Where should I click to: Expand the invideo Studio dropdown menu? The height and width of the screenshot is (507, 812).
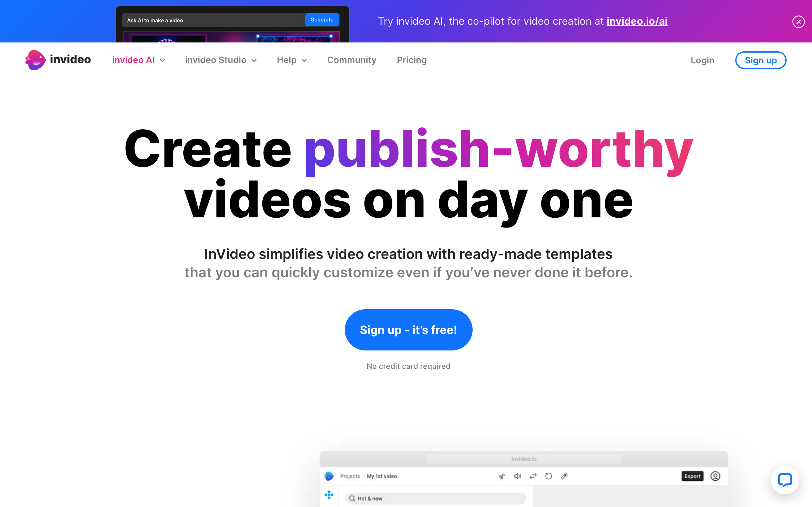(221, 60)
